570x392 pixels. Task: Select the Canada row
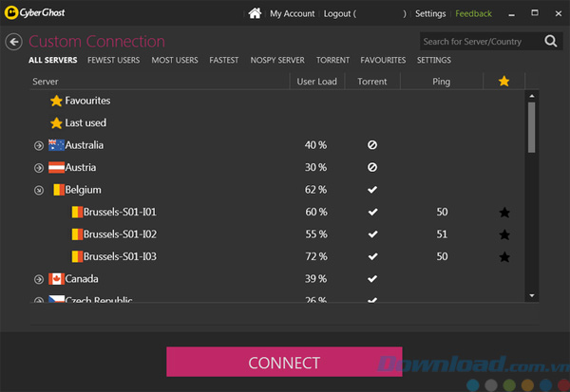[x=277, y=279]
